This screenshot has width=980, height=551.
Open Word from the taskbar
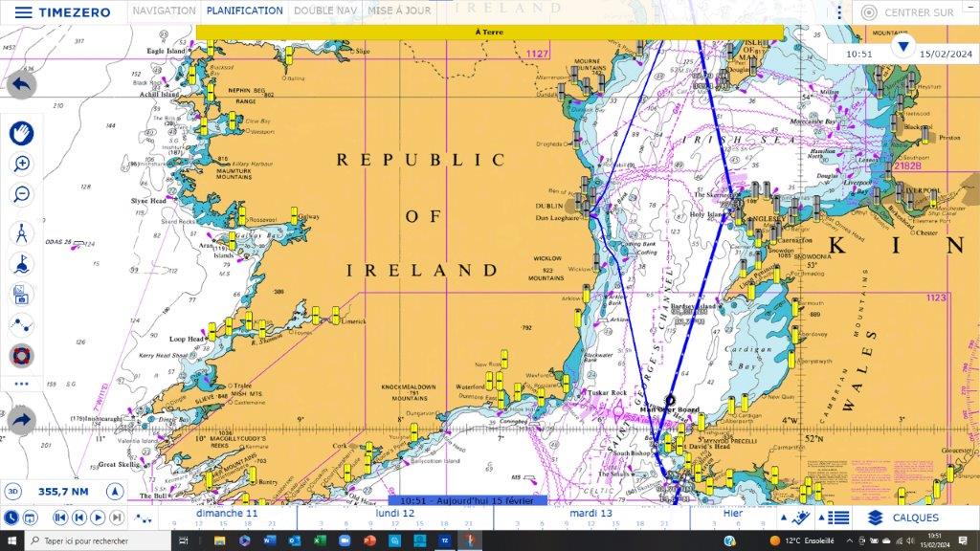point(269,540)
